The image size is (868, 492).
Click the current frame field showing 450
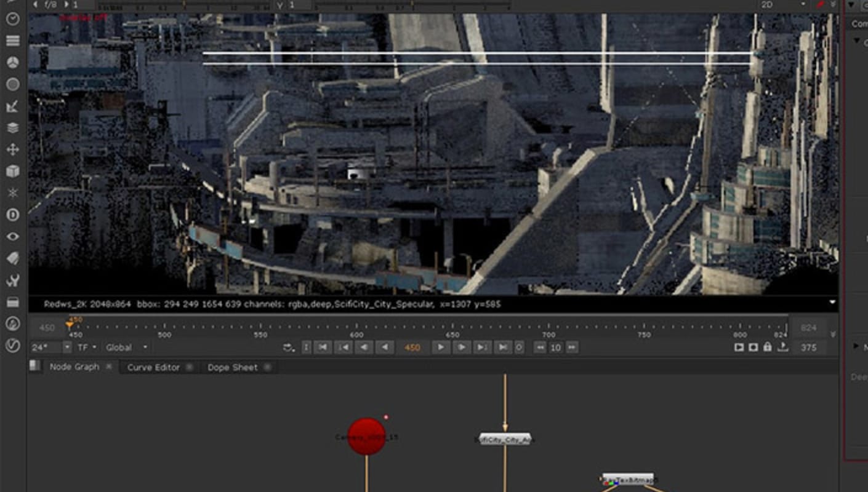click(412, 347)
